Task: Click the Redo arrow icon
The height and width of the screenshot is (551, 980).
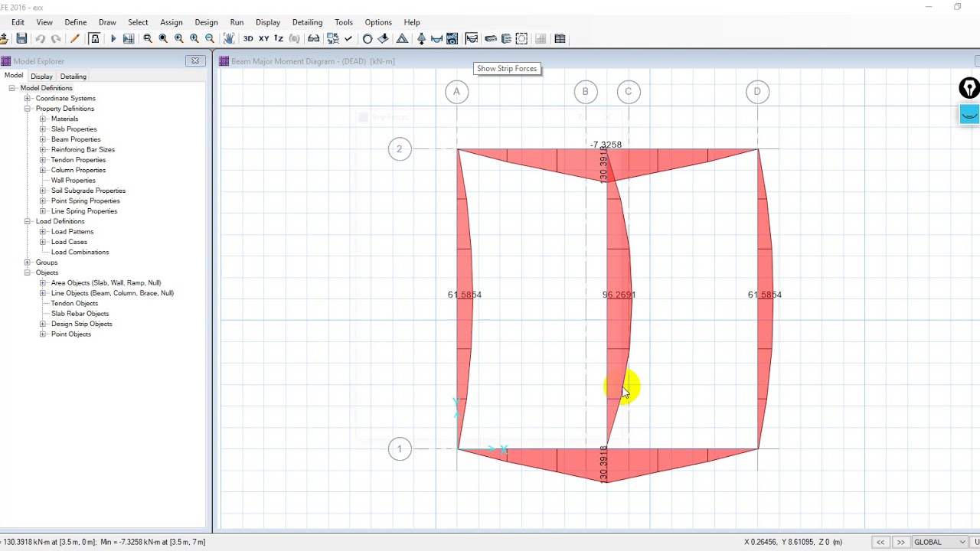Action: (56, 39)
